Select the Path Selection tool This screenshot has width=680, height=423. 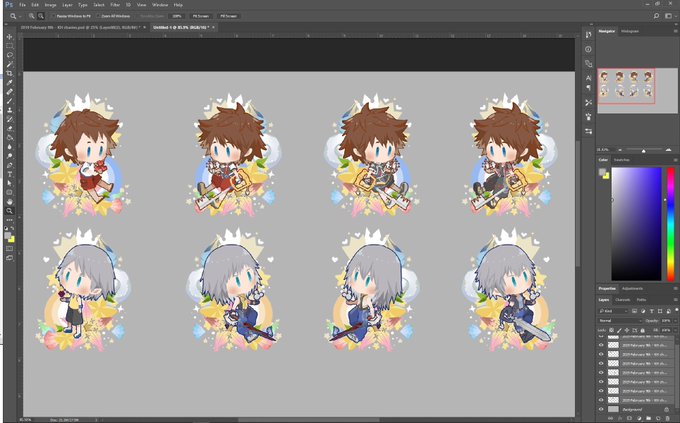(x=10, y=184)
